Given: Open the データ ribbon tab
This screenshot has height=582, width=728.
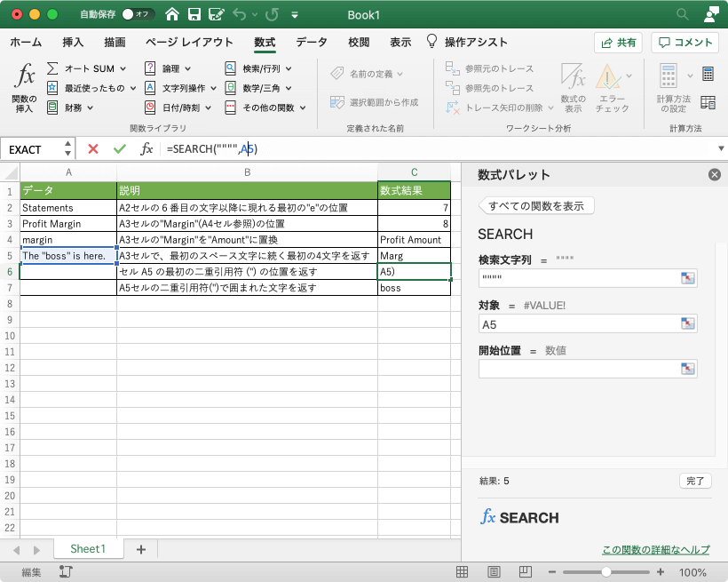Looking at the screenshot, I should click(312, 43).
